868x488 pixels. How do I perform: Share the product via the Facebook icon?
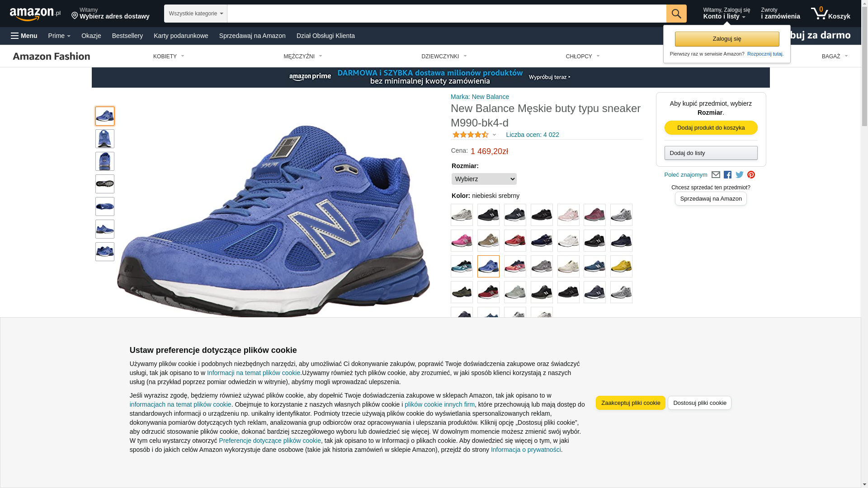[x=727, y=175]
